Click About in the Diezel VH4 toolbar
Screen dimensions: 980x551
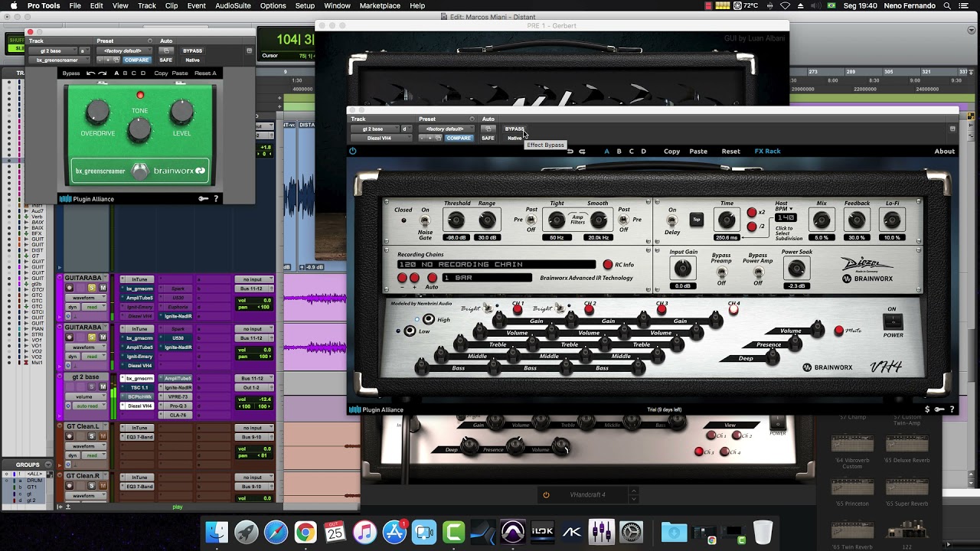(x=944, y=152)
